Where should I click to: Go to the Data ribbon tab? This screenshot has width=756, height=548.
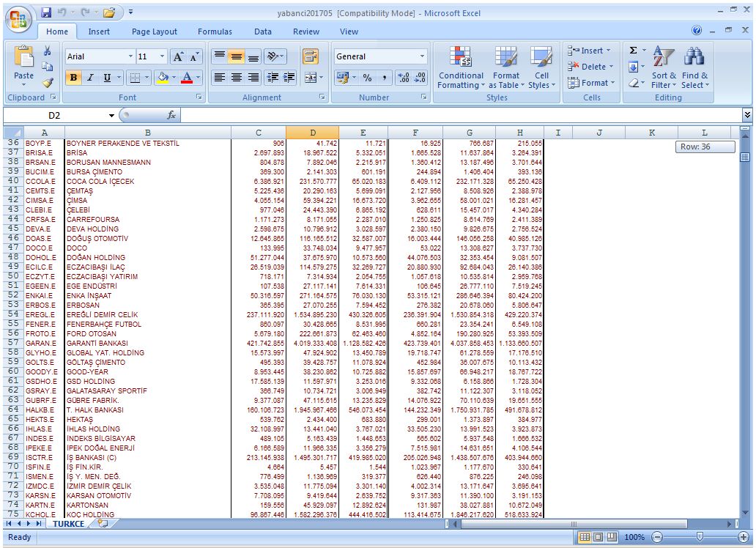263,32
